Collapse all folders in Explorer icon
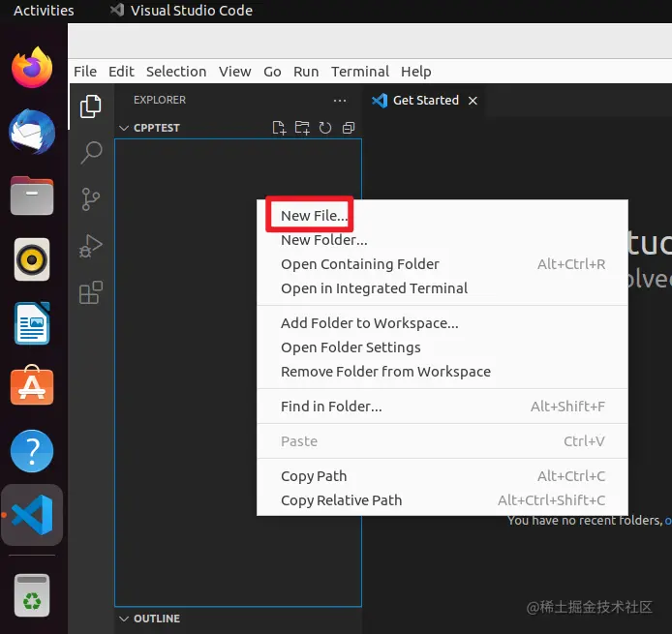Image resolution: width=672 pixels, height=634 pixels. click(x=349, y=128)
